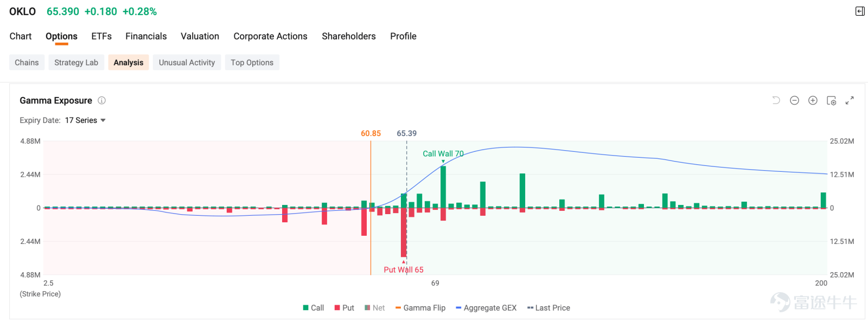Zoom out with the minus icon
Viewport: 868px width, 322px height.
coord(794,100)
